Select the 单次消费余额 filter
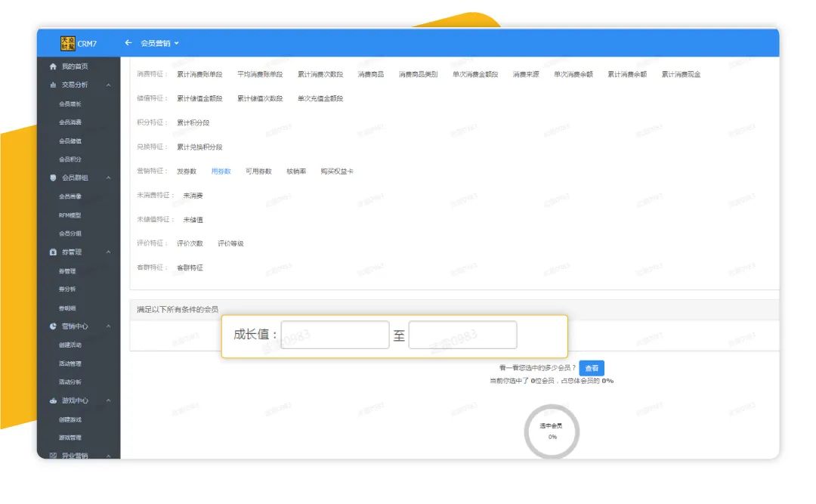Image resolution: width=816 pixels, height=504 pixels. [573, 75]
